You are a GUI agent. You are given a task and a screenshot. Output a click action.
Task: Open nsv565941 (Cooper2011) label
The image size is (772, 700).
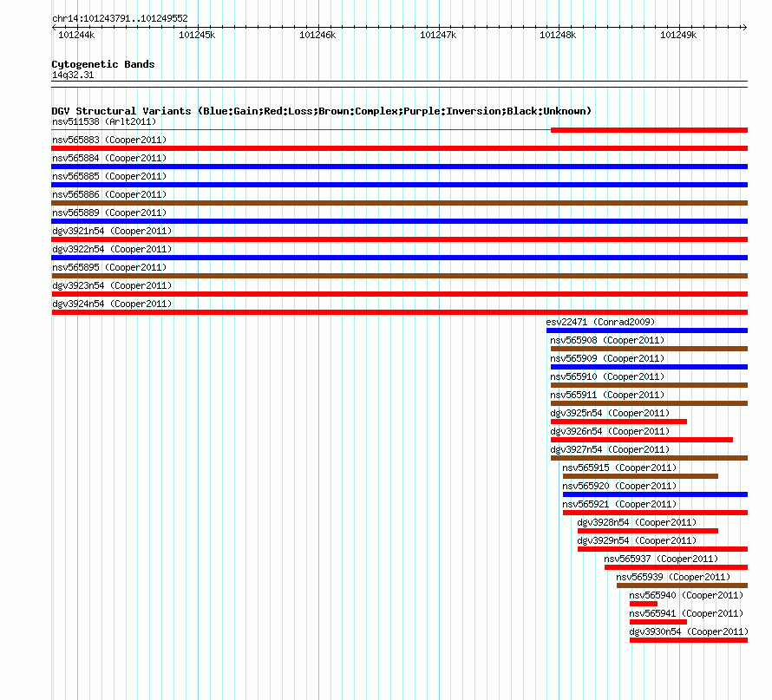pyautogui.click(x=686, y=613)
